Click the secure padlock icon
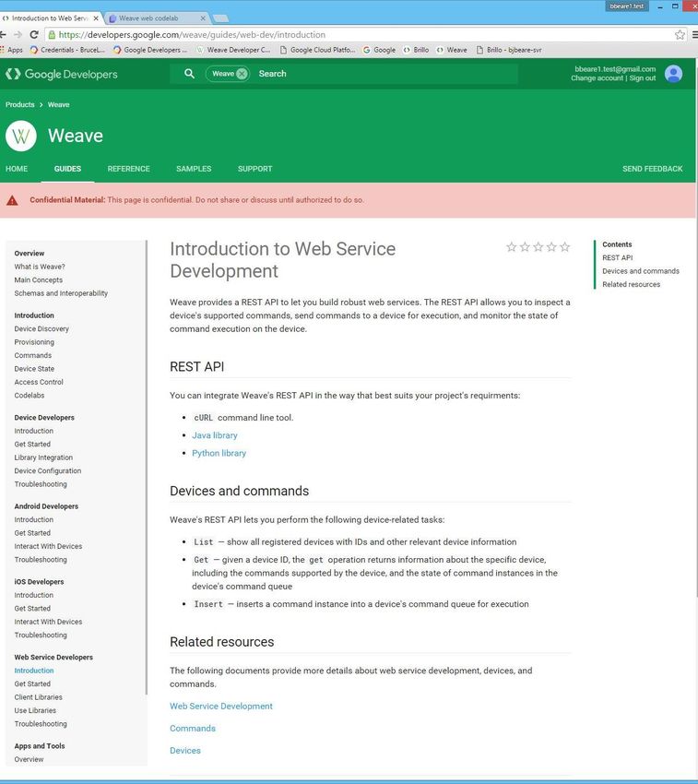698x784 pixels. [52, 34]
